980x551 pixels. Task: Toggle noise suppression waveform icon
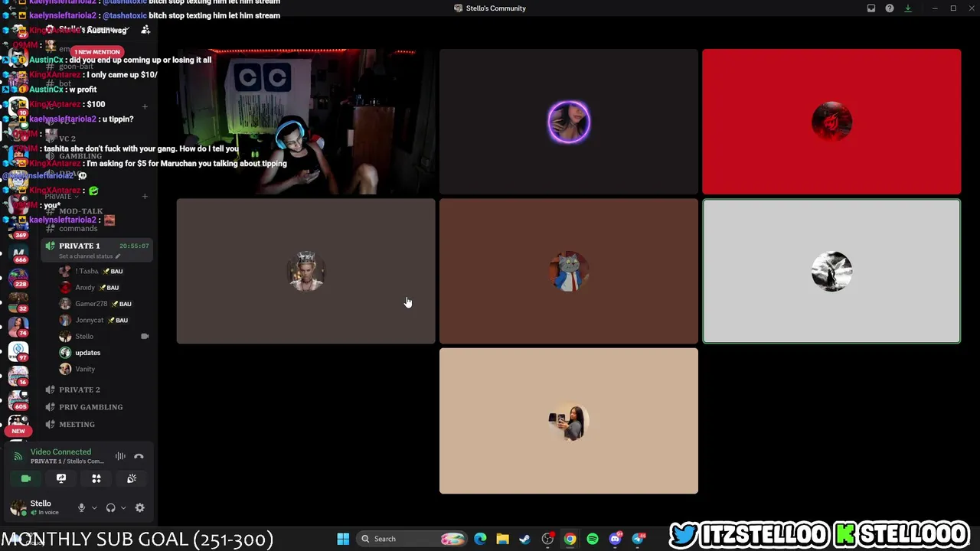coord(120,456)
